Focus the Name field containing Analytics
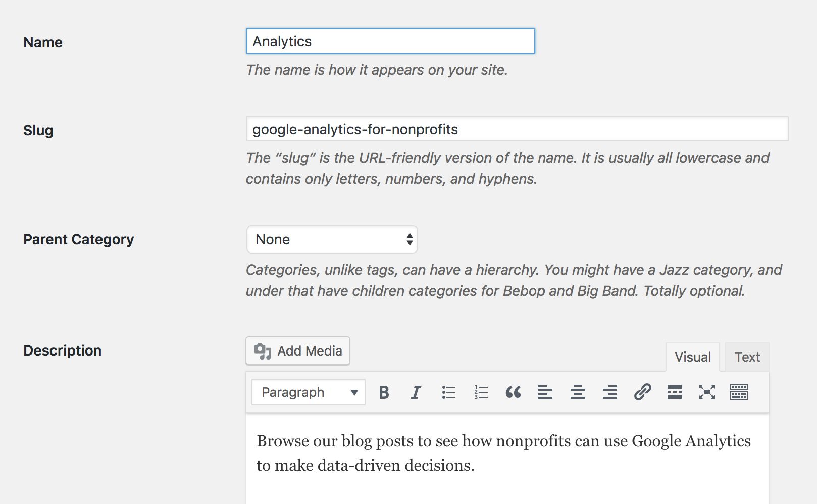The image size is (817, 504). (390, 41)
